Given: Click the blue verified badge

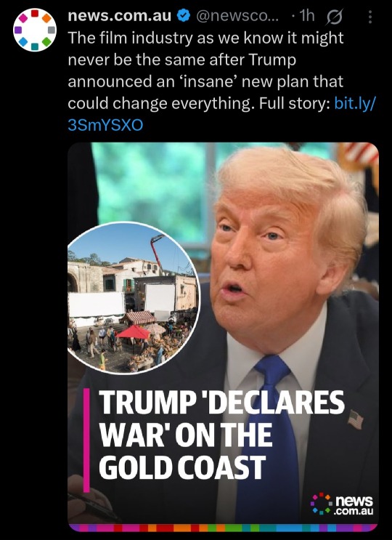Looking at the screenshot, I should click(x=184, y=15).
